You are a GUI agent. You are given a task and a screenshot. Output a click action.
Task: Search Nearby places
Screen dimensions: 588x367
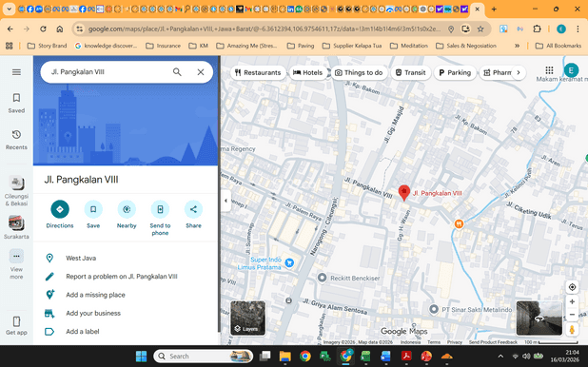click(127, 215)
